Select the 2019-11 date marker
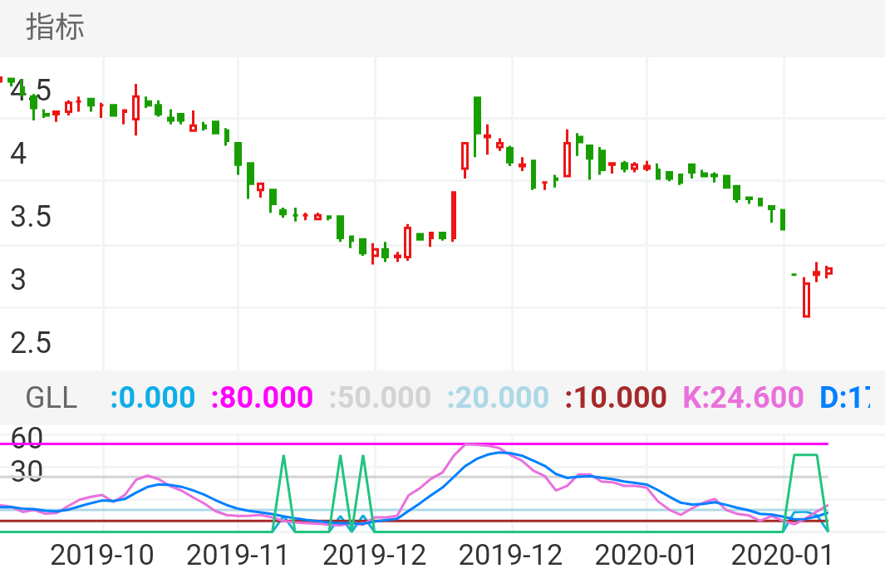The width and height of the screenshot is (885, 588). tap(238, 555)
